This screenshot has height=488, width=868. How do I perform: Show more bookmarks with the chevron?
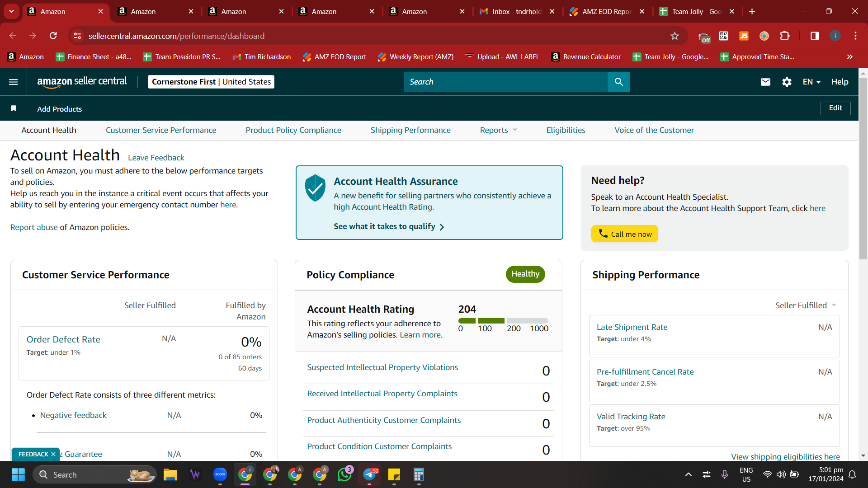pyautogui.click(x=850, y=56)
